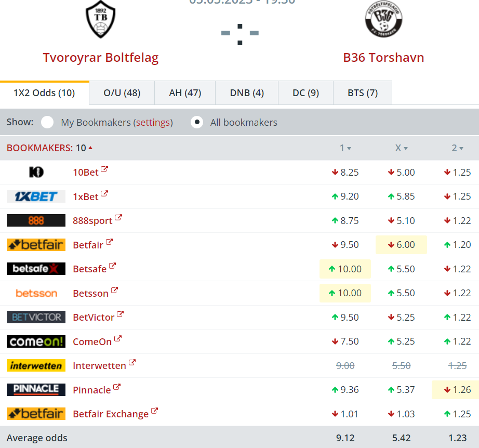The image size is (479, 448).
Task: Click the up arrow beside Betsafe 10.00 odds
Action: 332,269
